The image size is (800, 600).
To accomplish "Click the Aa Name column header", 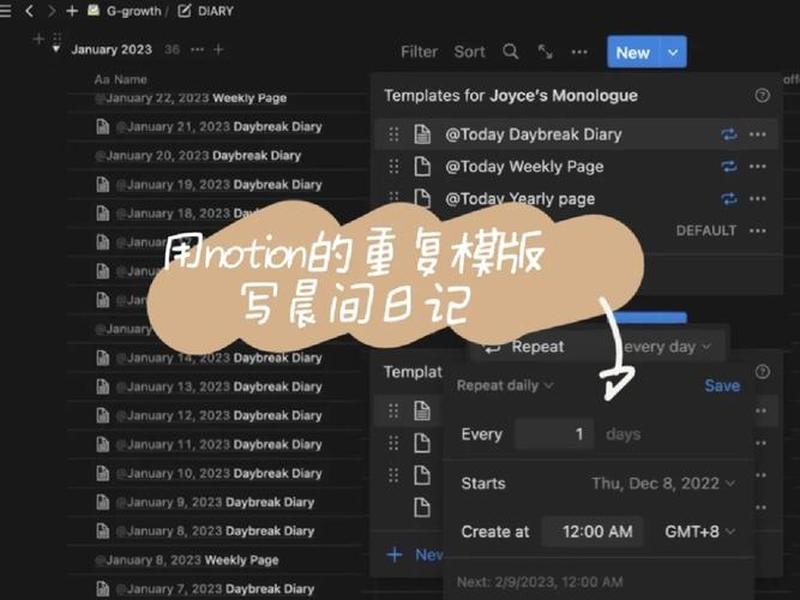I will pos(120,80).
